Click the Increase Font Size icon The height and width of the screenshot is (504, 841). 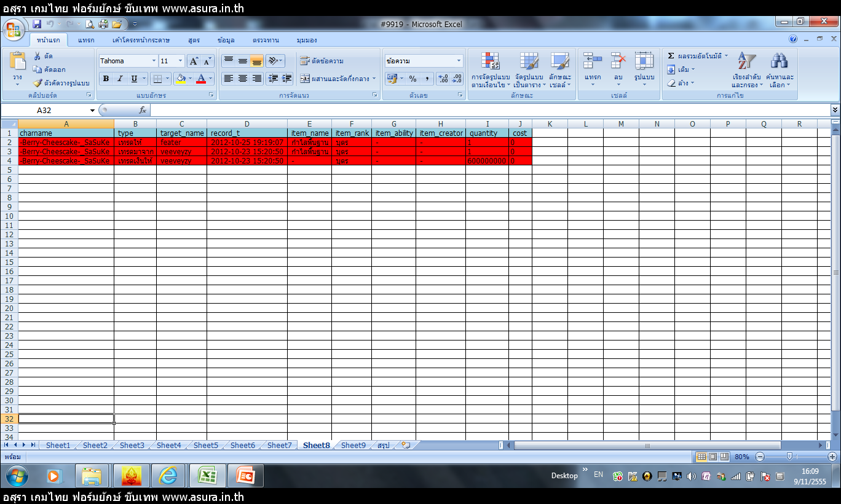point(194,61)
